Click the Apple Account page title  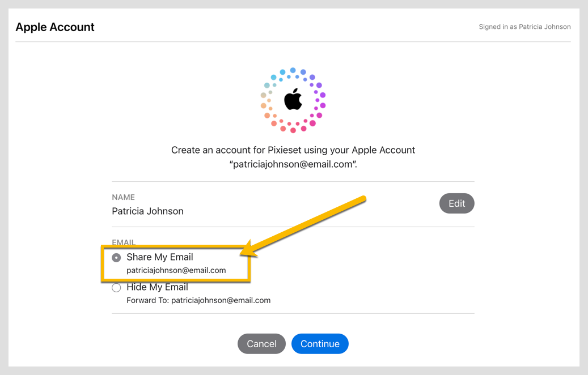coord(55,27)
